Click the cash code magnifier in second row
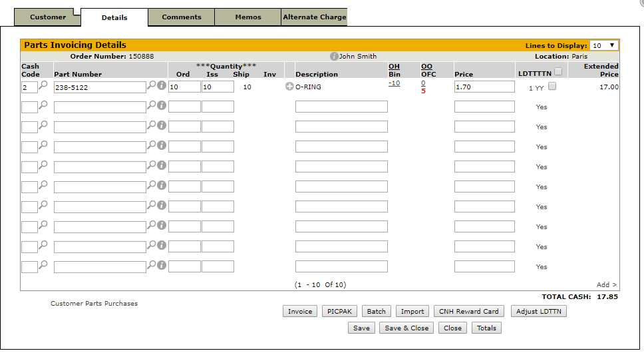This screenshot has width=644, height=357. 43,105
